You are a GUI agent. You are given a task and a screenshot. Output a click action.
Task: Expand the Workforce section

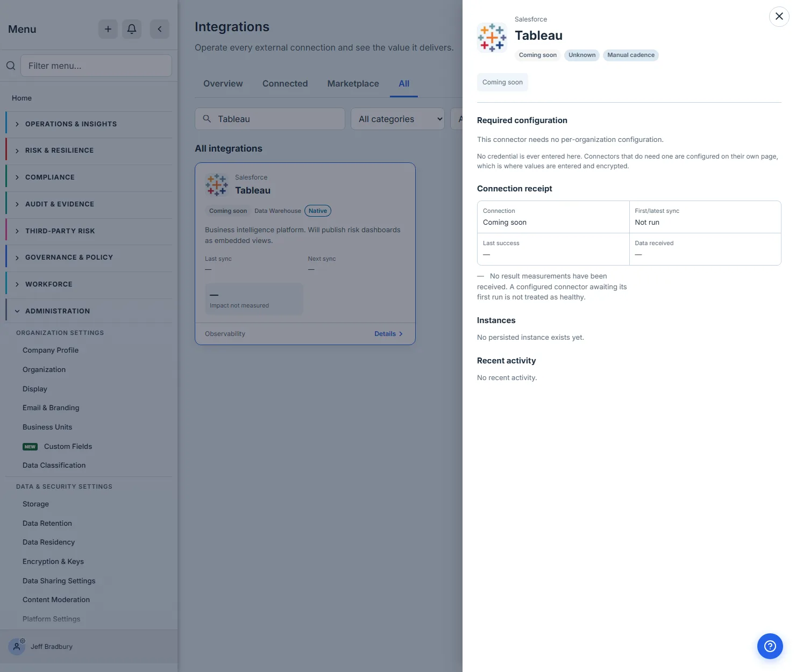click(x=89, y=284)
